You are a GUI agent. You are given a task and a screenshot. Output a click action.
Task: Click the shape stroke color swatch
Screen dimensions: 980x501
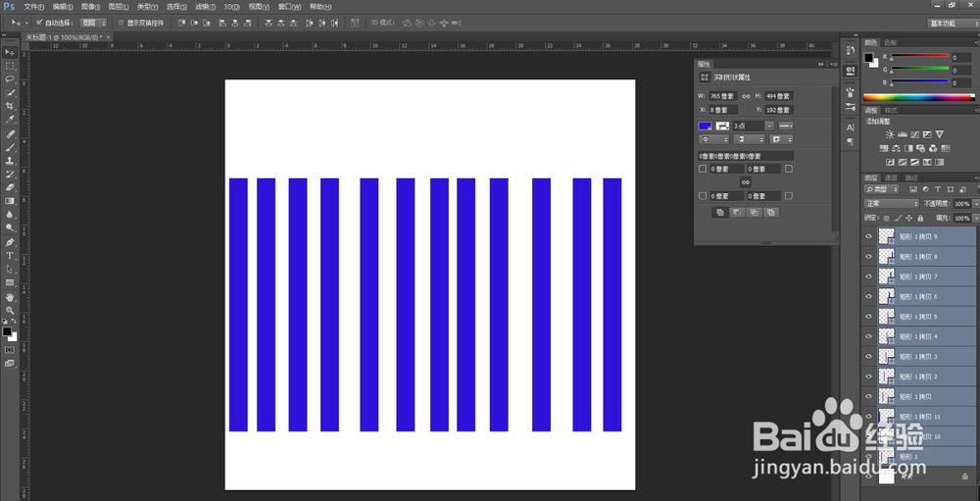pos(722,125)
